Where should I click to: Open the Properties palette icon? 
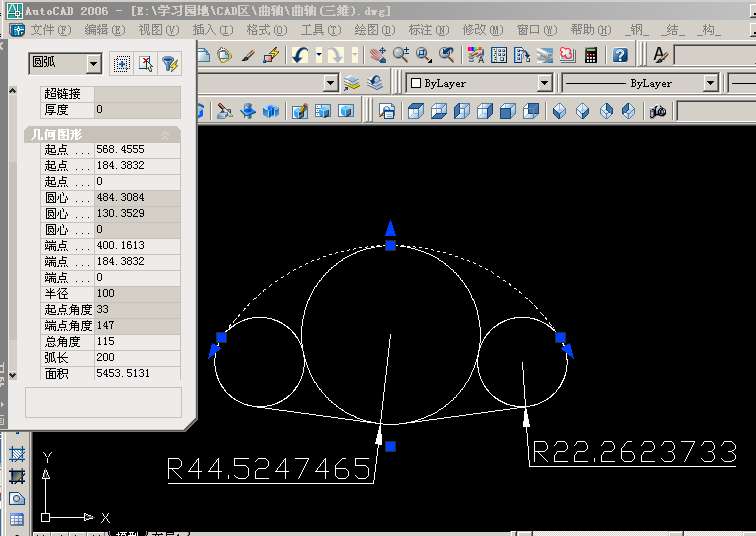click(x=475, y=55)
